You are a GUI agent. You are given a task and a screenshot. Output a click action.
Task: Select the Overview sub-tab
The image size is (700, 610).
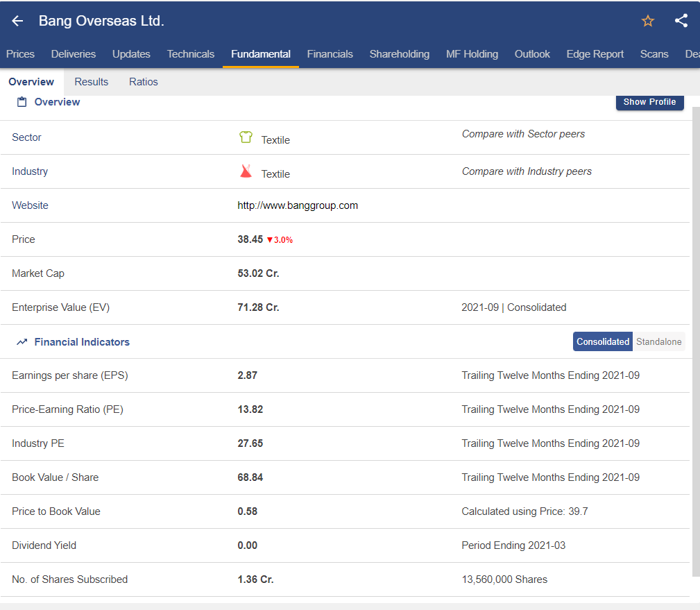tap(31, 82)
